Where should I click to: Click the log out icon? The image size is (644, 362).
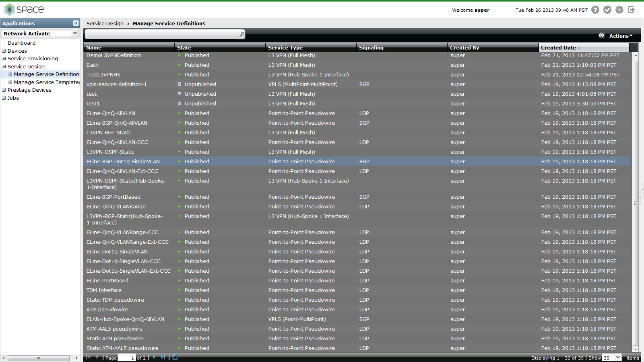tap(632, 10)
